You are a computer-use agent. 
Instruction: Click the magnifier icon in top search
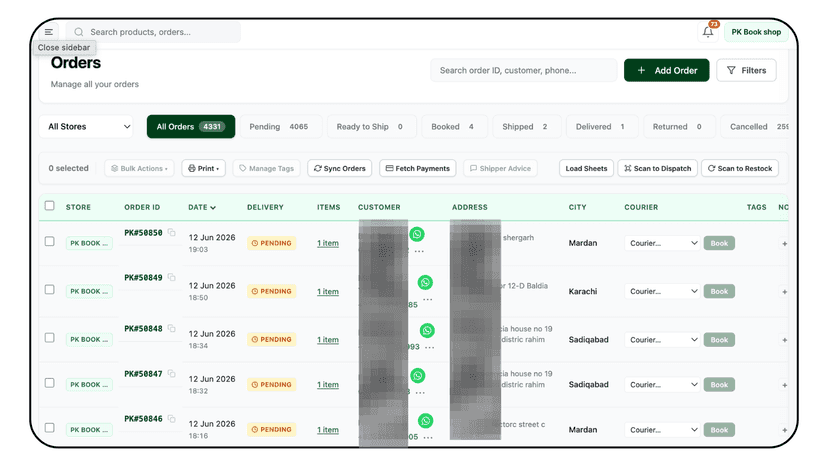(x=79, y=32)
